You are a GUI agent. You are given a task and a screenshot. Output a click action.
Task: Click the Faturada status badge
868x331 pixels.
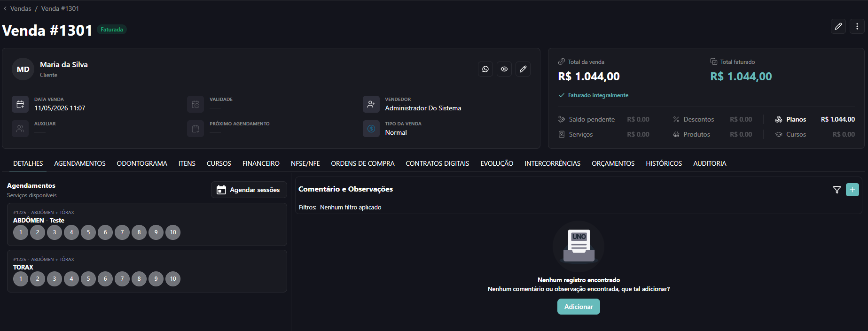[x=112, y=30]
